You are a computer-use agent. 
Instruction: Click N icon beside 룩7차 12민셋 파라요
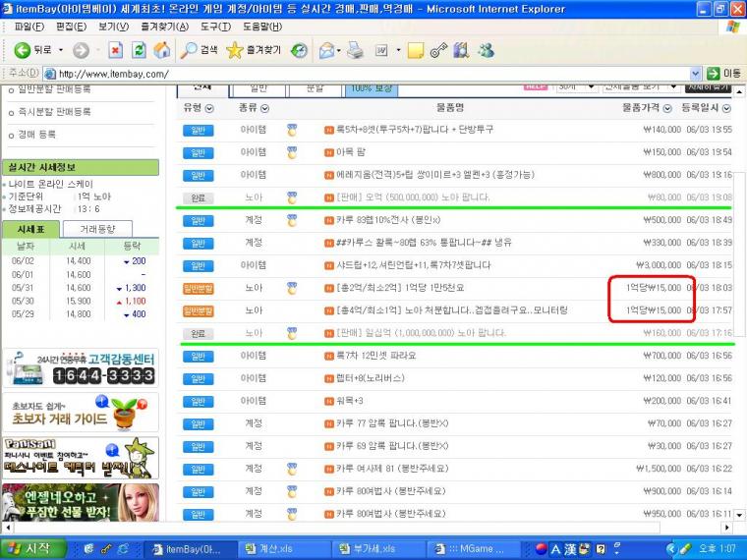(x=329, y=356)
